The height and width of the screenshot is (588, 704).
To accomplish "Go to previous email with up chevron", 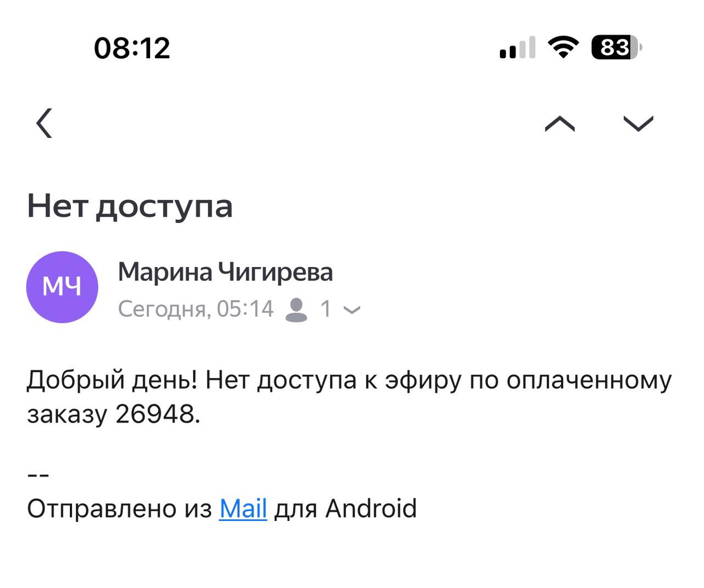I will (559, 124).
